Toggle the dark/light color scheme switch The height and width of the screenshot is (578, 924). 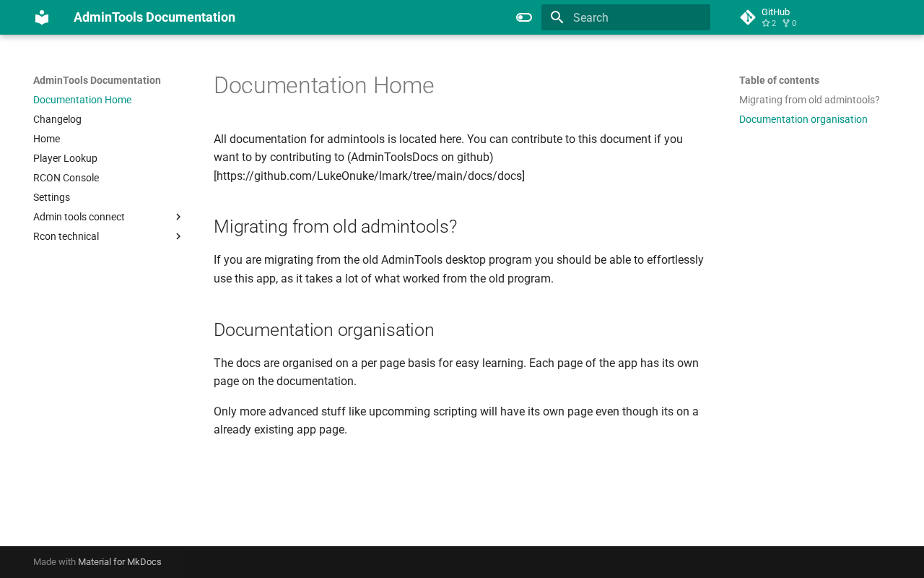[524, 17]
